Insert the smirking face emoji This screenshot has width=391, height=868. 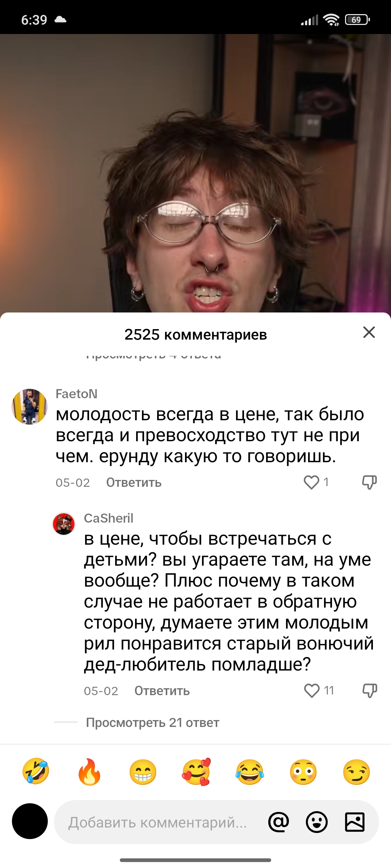[x=357, y=772]
